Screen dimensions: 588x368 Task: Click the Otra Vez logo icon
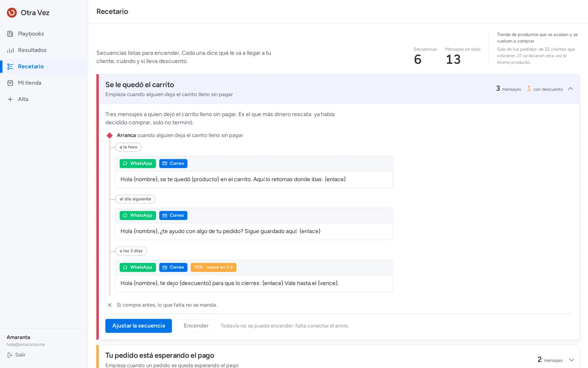tap(12, 13)
